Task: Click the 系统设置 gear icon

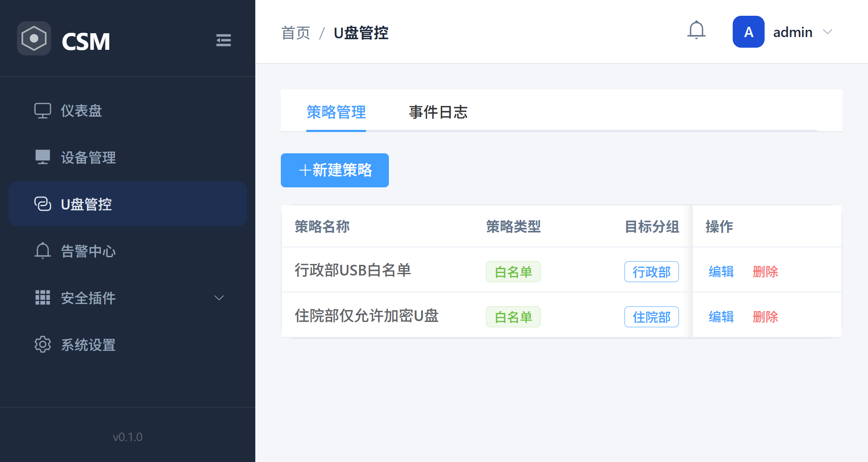Action: 43,344
